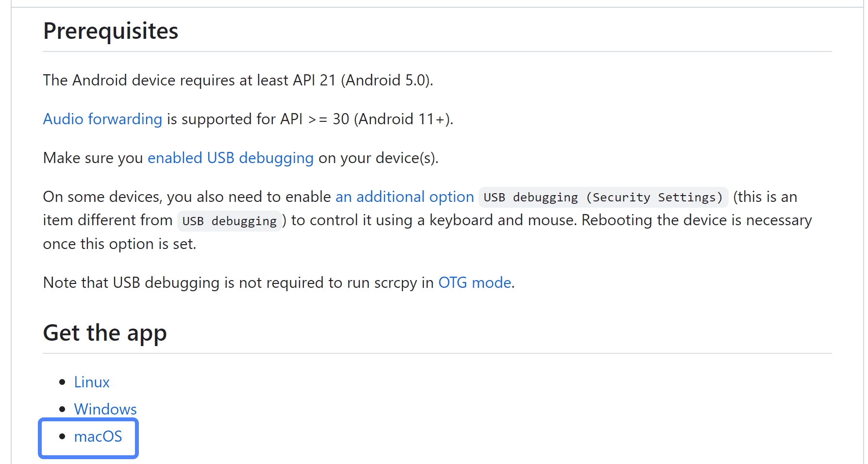Select the focused macOS link
This screenshot has width=868, height=464.
coord(98,436)
